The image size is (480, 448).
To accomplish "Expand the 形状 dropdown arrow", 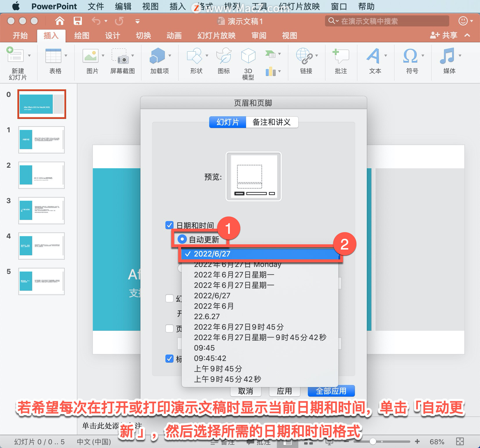I will 207,55.
